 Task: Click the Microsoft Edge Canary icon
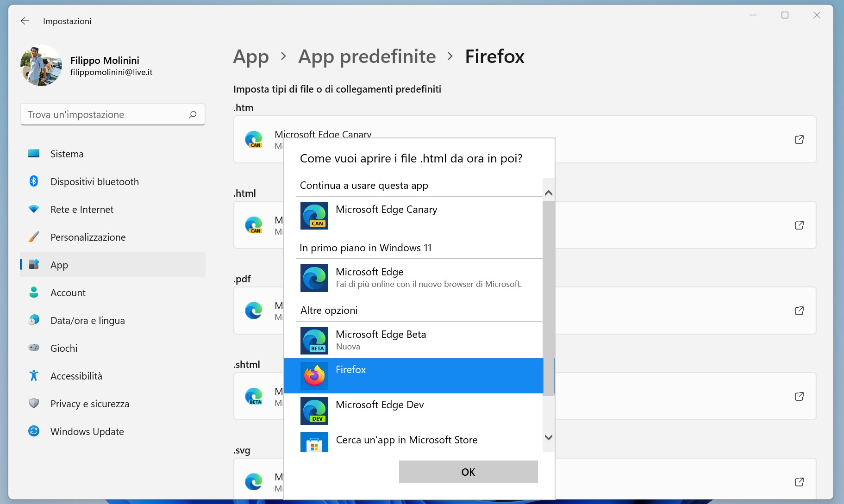314,215
